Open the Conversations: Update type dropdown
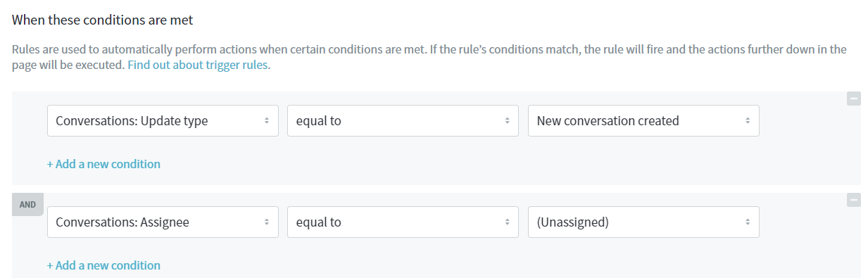868x278 pixels. (163, 121)
